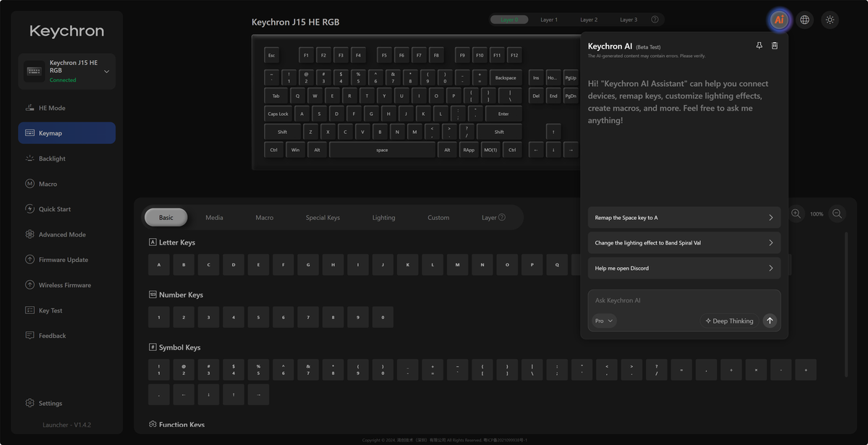Clear AI chat with trash icon
868x445 pixels.
[775, 46]
